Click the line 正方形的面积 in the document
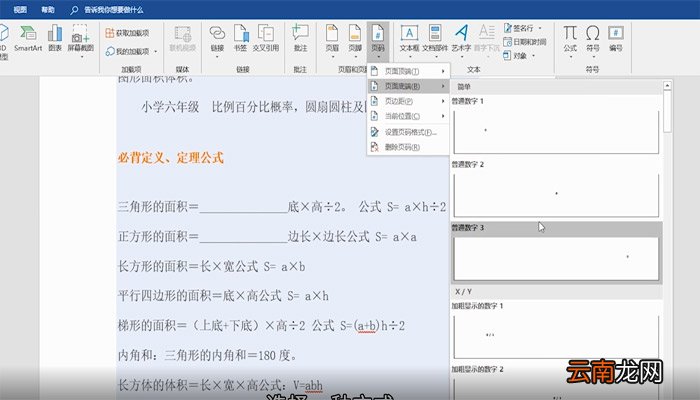 pos(267,237)
